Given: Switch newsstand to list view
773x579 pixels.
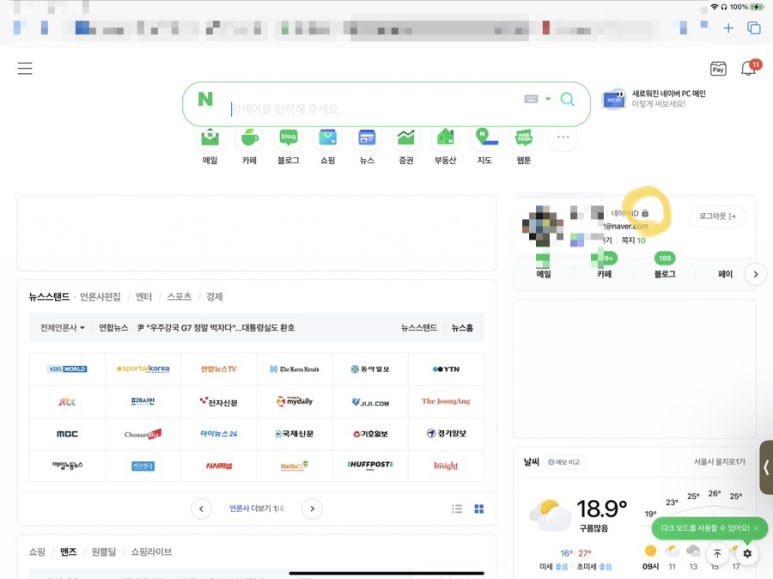Looking at the screenshot, I should [x=457, y=508].
